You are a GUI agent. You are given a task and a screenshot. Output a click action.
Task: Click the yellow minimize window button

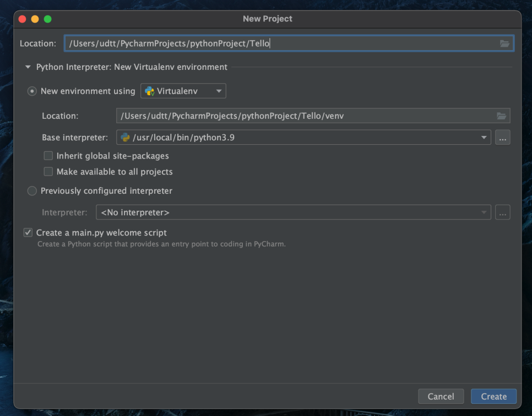[x=35, y=19]
